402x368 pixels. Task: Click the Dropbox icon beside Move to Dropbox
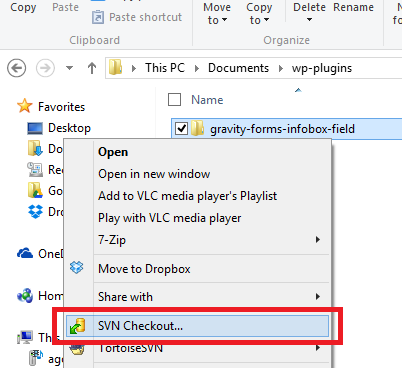[x=77, y=268]
